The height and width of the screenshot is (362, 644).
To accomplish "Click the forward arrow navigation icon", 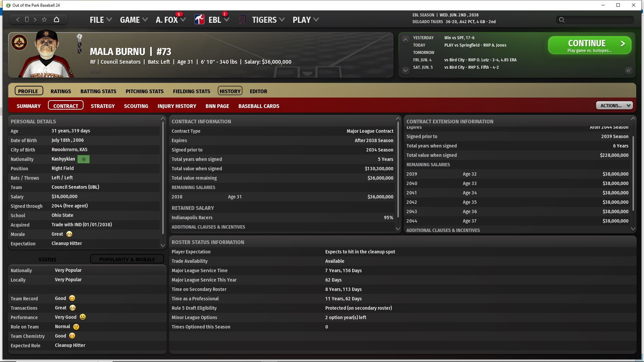I will 35,20.
